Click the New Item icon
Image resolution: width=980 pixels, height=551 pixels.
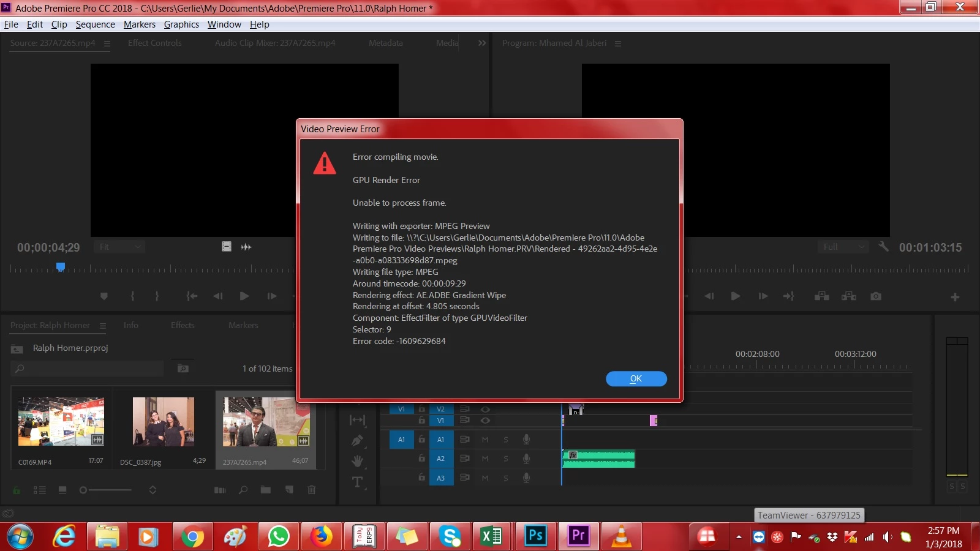point(289,490)
